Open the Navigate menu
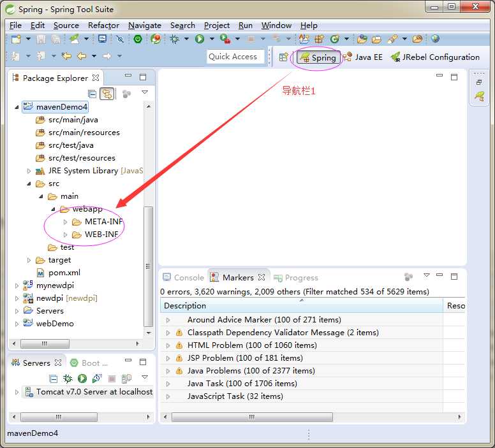 [x=145, y=25]
